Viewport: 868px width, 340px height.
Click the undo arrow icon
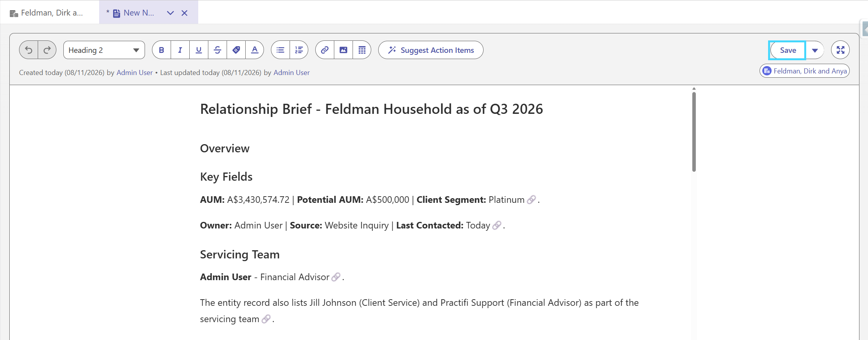[x=29, y=50]
